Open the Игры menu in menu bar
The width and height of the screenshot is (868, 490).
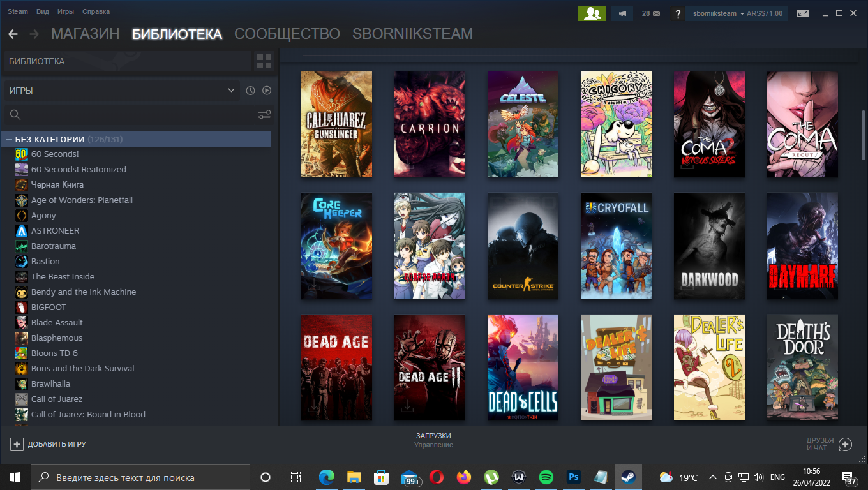pos(65,11)
